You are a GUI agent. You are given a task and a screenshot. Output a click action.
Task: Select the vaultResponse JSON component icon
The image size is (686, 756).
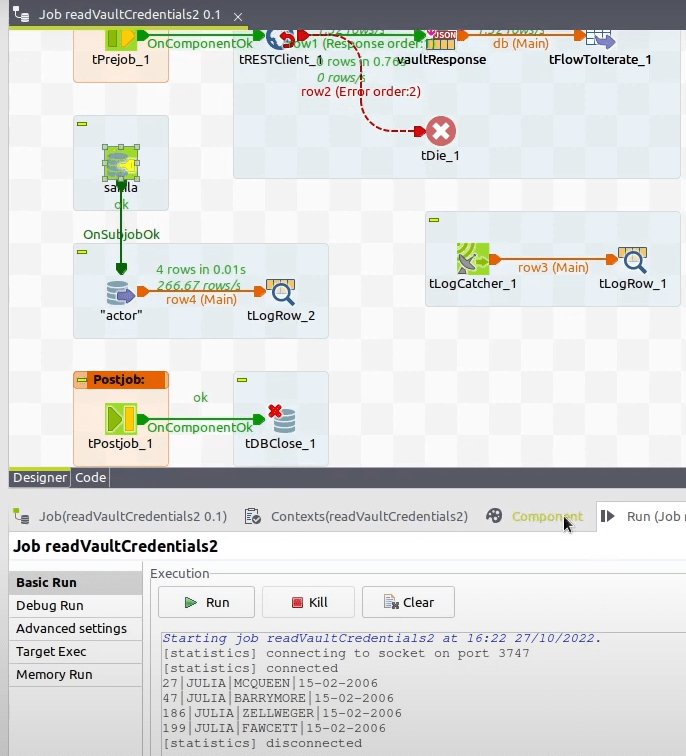click(441, 40)
